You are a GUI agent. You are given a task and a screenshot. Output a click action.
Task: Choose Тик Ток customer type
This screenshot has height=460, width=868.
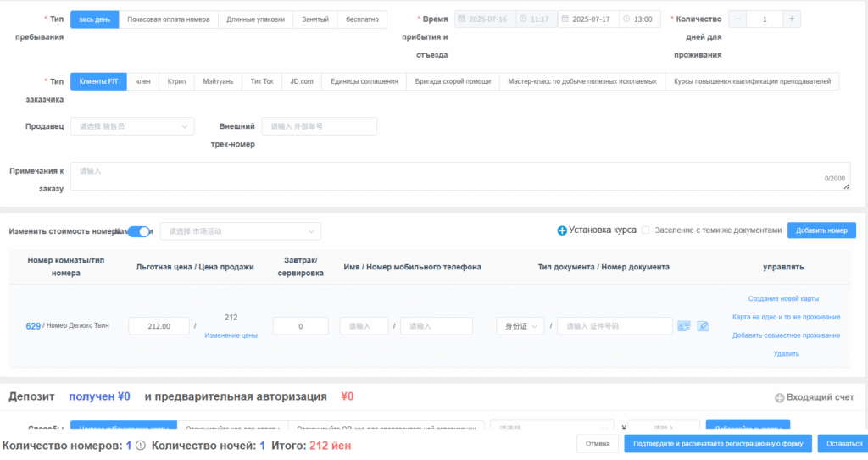(262, 81)
